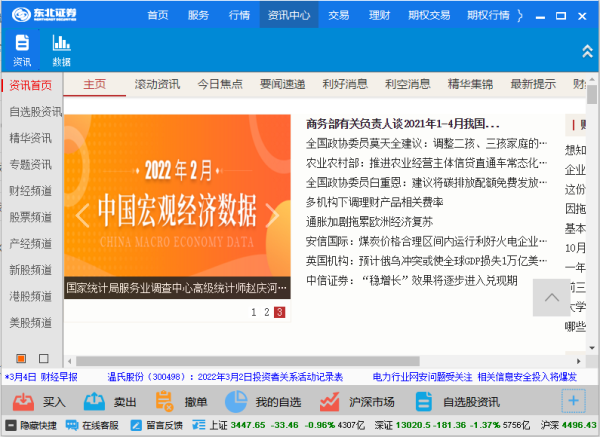Image resolution: width=600 pixels, height=437 pixels.
Task: Select 自选股资讯 in sidebar
Action: click(36, 112)
